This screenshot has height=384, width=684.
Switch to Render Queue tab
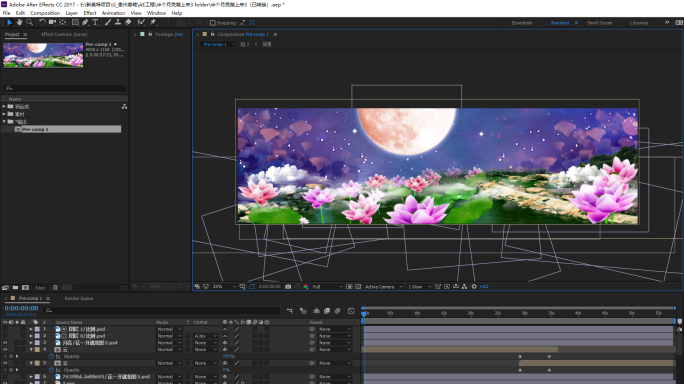[79, 298]
